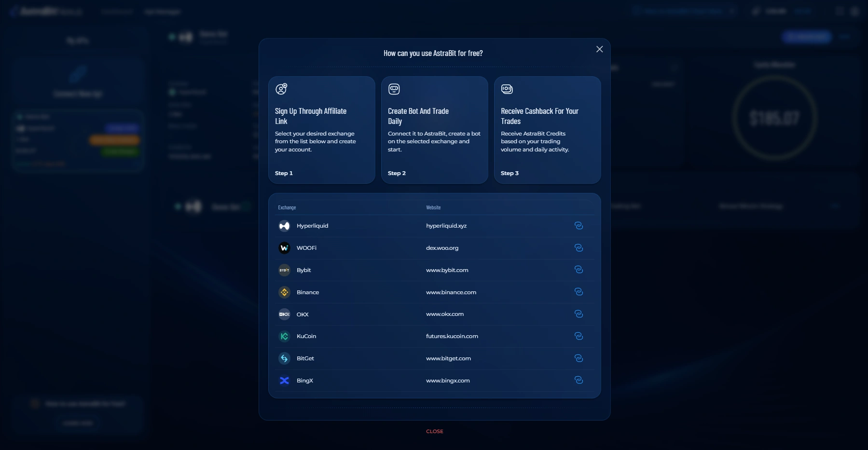Click the WOOFi exchange logo
868x450 pixels.
[284, 248]
